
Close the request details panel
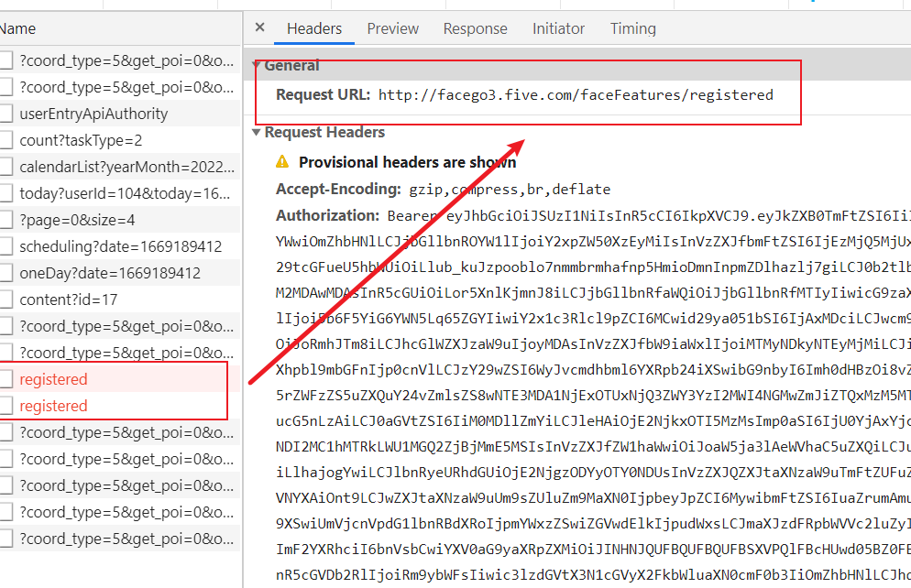point(259,27)
